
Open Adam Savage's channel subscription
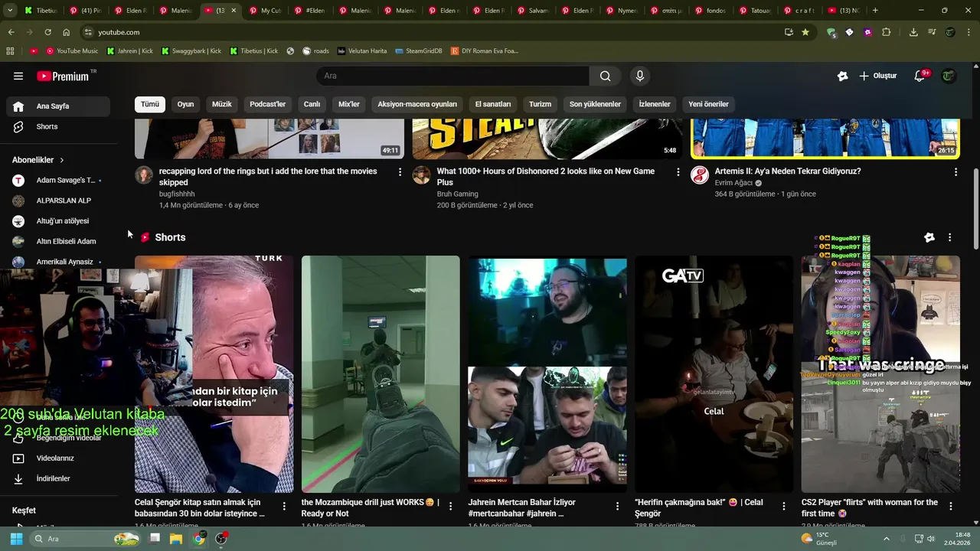(x=58, y=180)
